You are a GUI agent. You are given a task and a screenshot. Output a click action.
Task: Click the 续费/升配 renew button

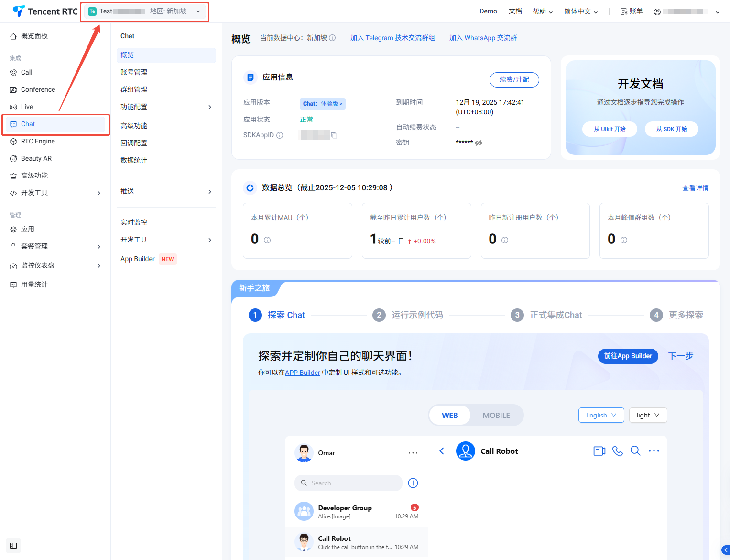(x=514, y=80)
